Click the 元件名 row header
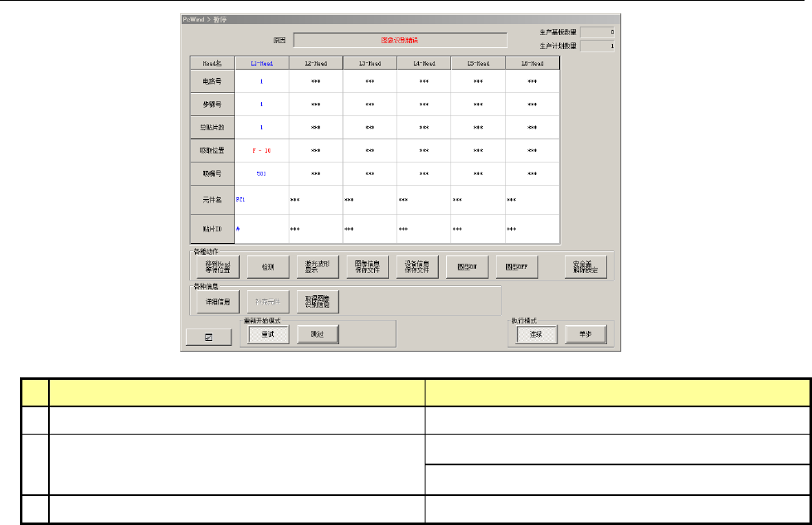This screenshot has width=812, height=525. coord(212,200)
